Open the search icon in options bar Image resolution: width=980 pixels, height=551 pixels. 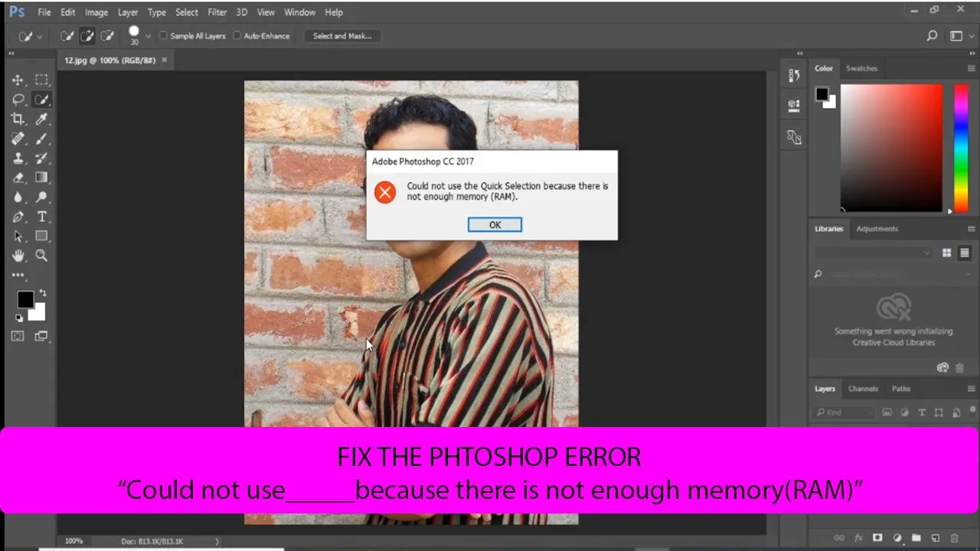pyautogui.click(x=932, y=36)
